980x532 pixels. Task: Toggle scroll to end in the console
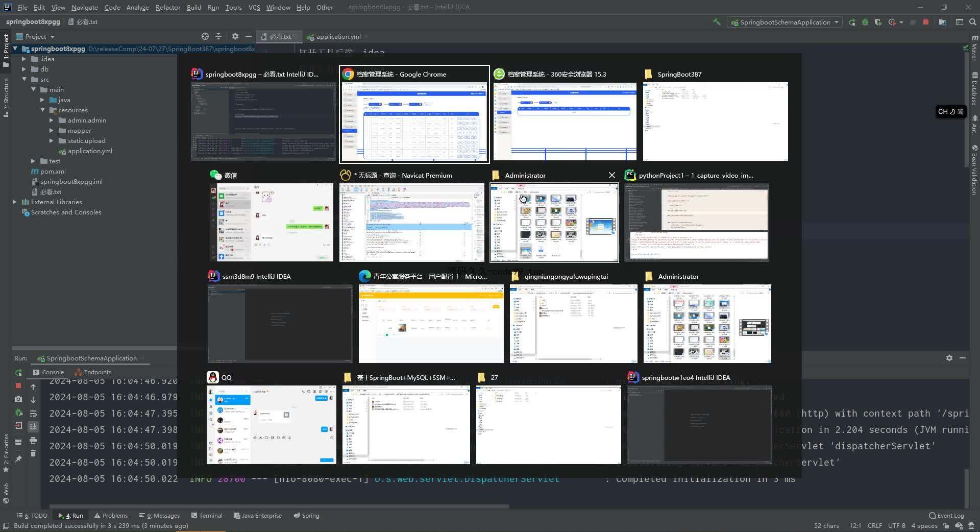click(x=33, y=427)
